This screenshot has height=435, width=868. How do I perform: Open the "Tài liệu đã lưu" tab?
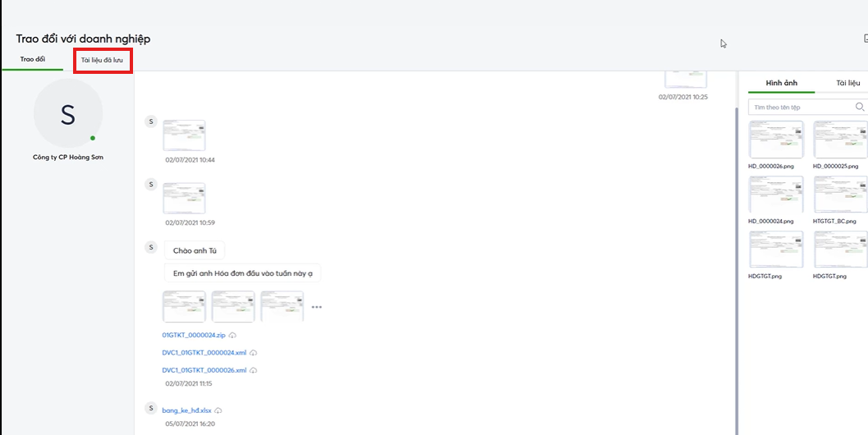pyautogui.click(x=102, y=60)
